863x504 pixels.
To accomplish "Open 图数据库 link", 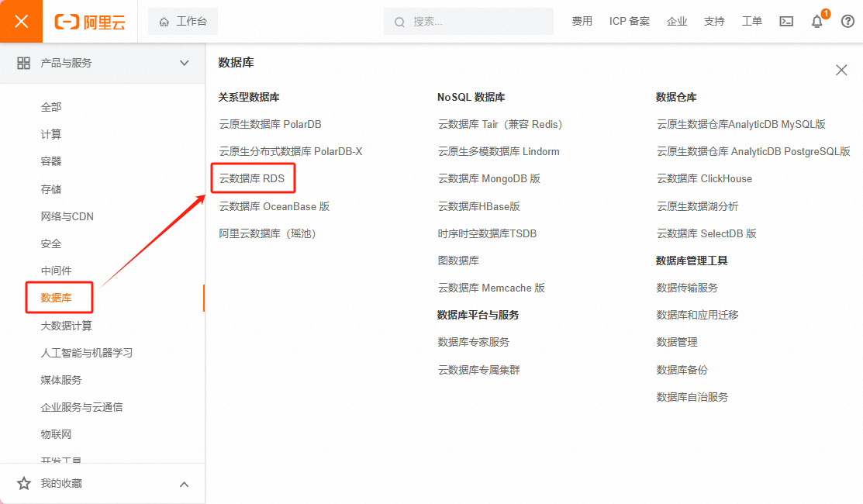I will pyautogui.click(x=458, y=261).
